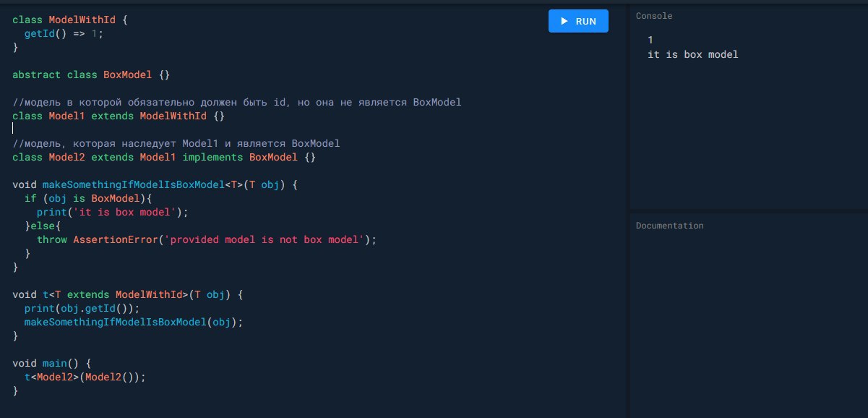Click 'abstract class BoxModel {}' line
This screenshot has width=868, height=418.
coord(91,74)
